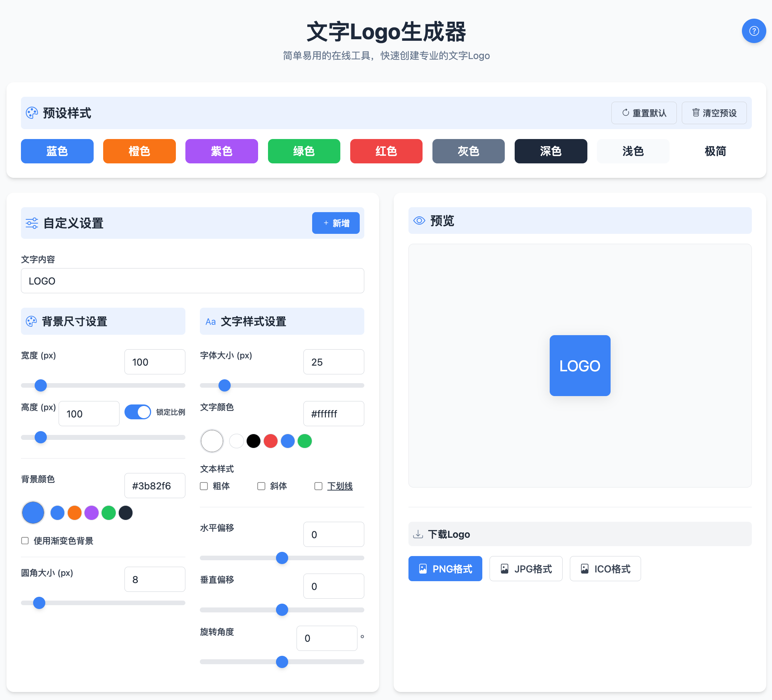This screenshot has height=700, width=772.
Task: Toggle the 锁定比例 switch
Action: tap(137, 412)
